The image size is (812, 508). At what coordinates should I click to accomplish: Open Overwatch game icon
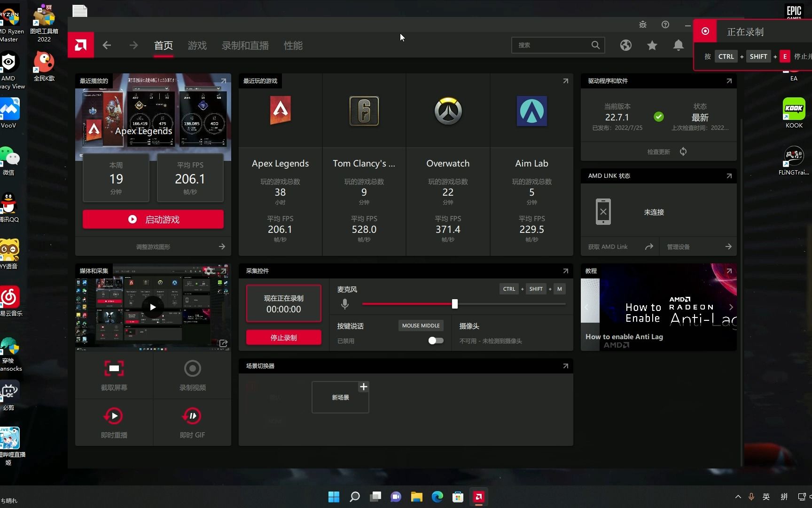pos(448,111)
